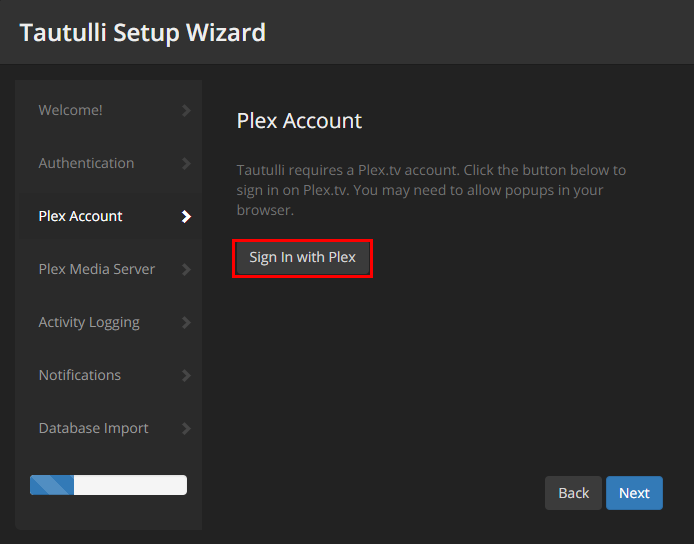The width and height of the screenshot is (694, 544).
Task: Click the blue Next button
Action: 634,493
